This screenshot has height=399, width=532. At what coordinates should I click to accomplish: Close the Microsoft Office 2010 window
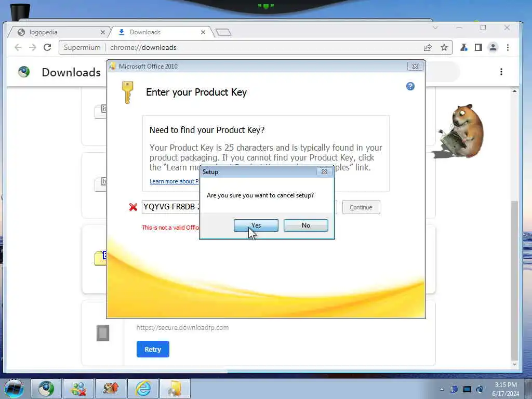click(415, 66)
